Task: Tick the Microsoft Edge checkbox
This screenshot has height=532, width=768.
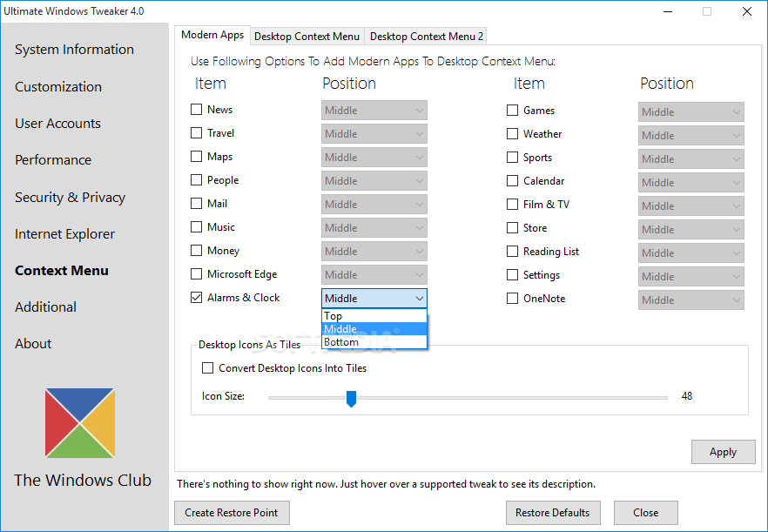Action: pyautogui.click(x=197, y=274)
